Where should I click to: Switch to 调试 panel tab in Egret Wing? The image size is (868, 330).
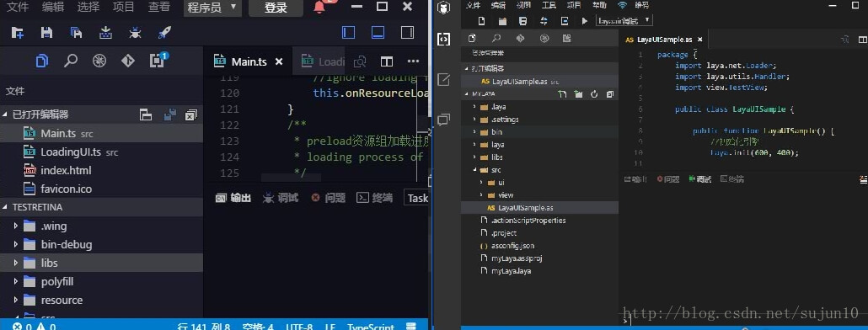pos(281,198)
